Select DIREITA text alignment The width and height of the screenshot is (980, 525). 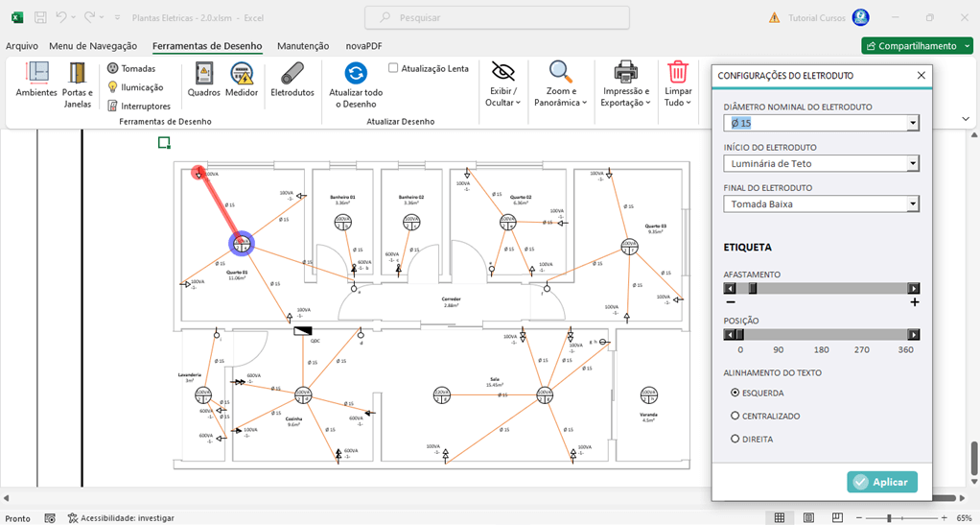point(735,439)
